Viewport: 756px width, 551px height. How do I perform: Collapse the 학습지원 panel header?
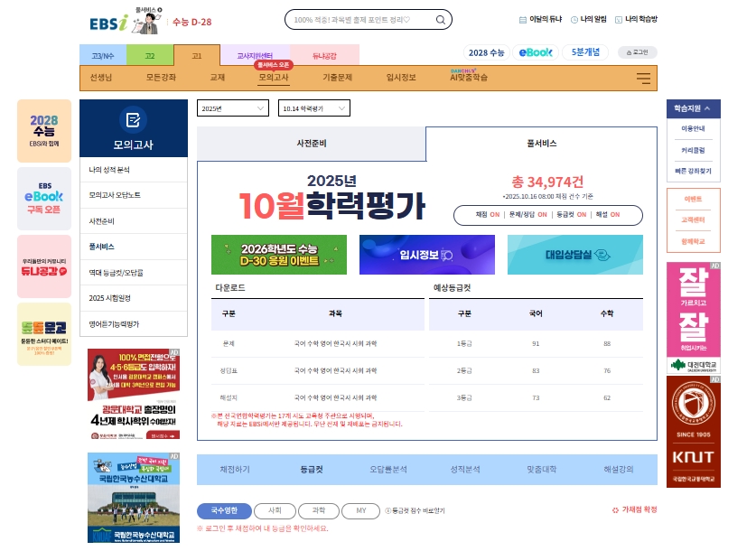[x=694, y=108]
